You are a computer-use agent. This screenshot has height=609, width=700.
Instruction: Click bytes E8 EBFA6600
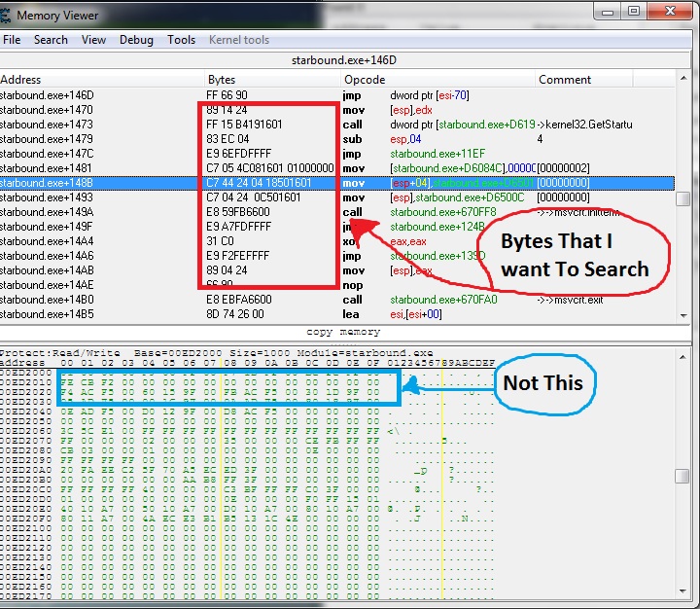tap(239, 300)
